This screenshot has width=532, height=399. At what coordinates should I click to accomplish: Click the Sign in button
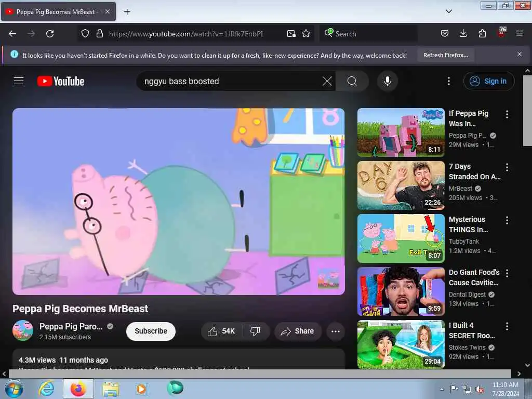coord(489,81)
